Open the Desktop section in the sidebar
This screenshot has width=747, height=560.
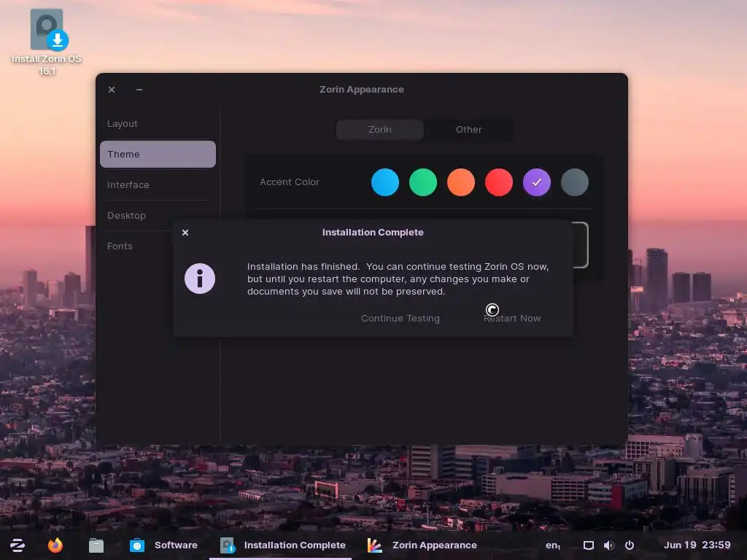click(158, 215)
